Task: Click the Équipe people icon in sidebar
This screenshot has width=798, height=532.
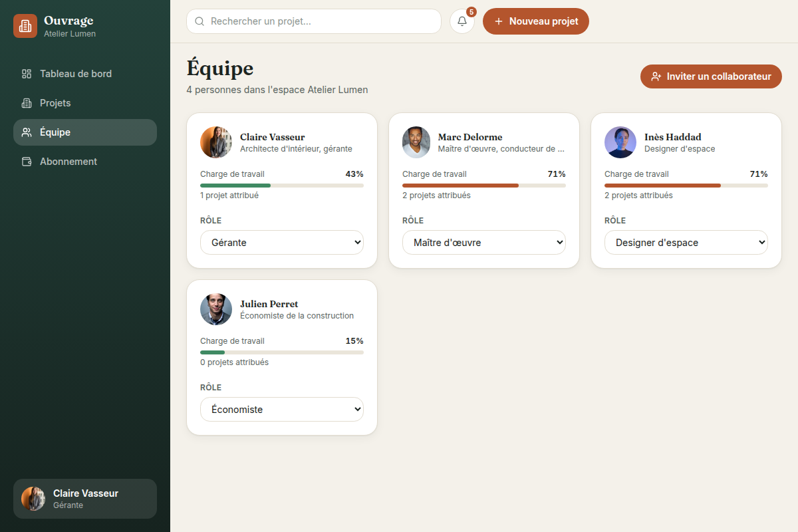Action: pyautogui.click(x=27, y=132)
